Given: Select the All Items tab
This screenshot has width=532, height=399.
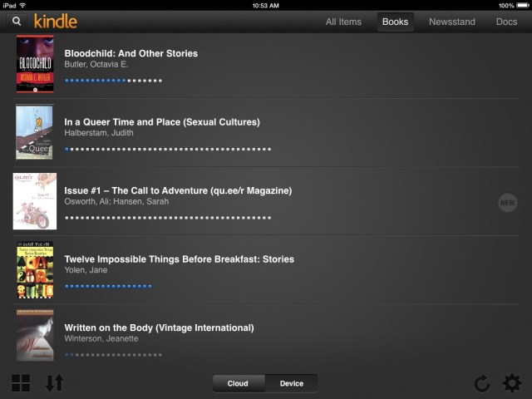Looking at the screenshot, I should click(343, 22).
